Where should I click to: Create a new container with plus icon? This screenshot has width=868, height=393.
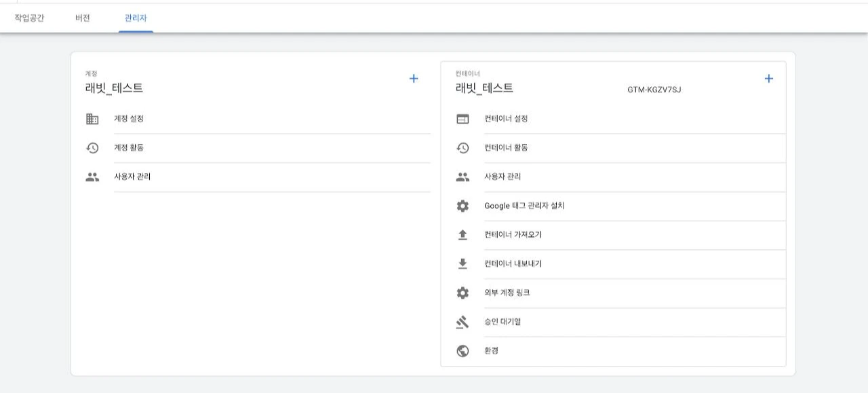768,79
